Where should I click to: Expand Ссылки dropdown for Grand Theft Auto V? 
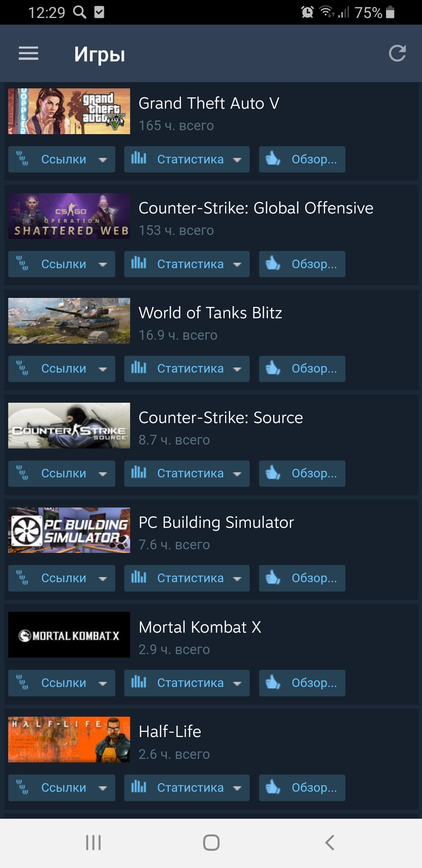pyautogui.click(x=62, y=159)
